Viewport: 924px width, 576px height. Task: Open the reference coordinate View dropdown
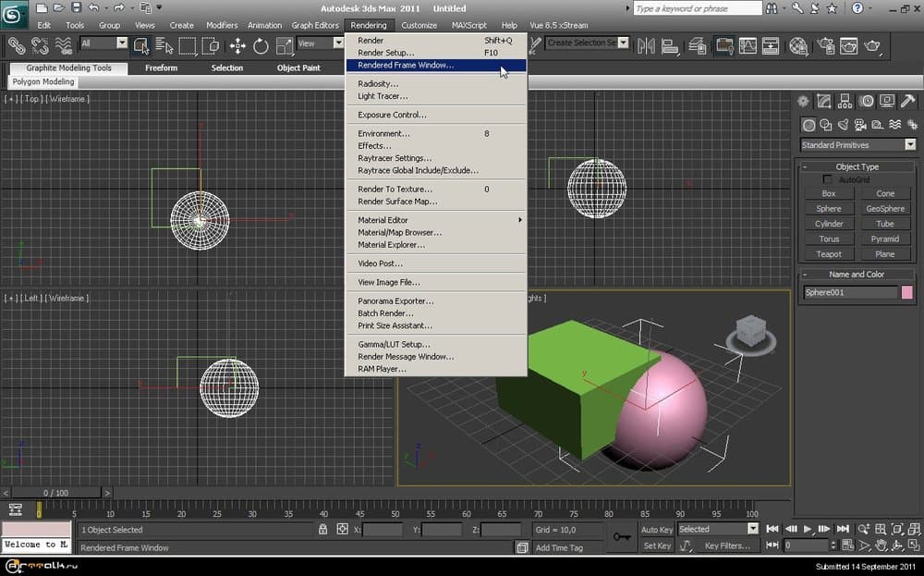[320, 43]
